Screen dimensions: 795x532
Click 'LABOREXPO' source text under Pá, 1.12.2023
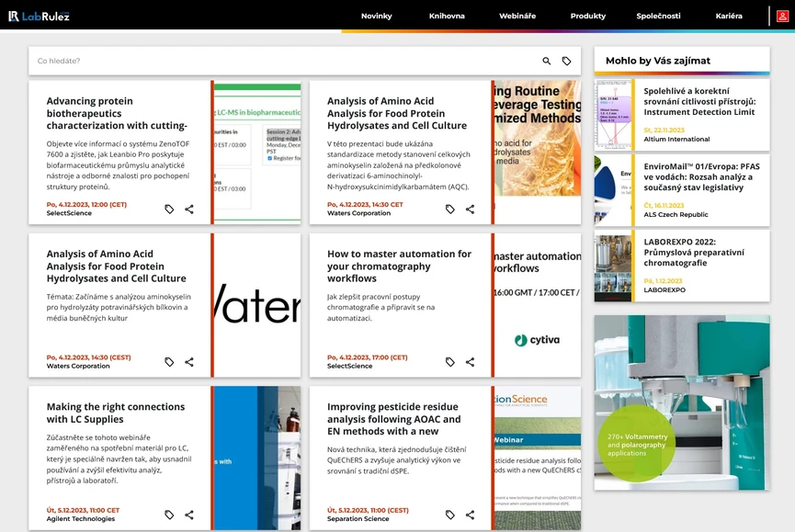(x=664, y=289)
